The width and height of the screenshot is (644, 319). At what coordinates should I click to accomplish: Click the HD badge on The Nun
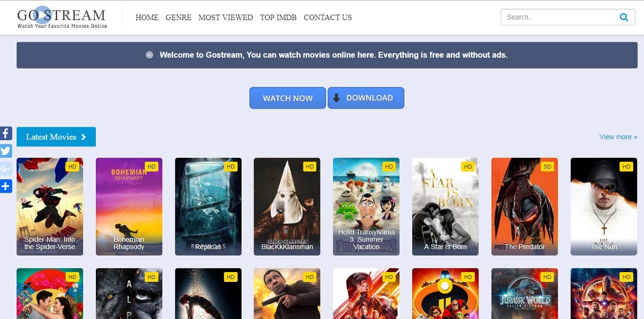pyautogui.click(x=626, y=166)
